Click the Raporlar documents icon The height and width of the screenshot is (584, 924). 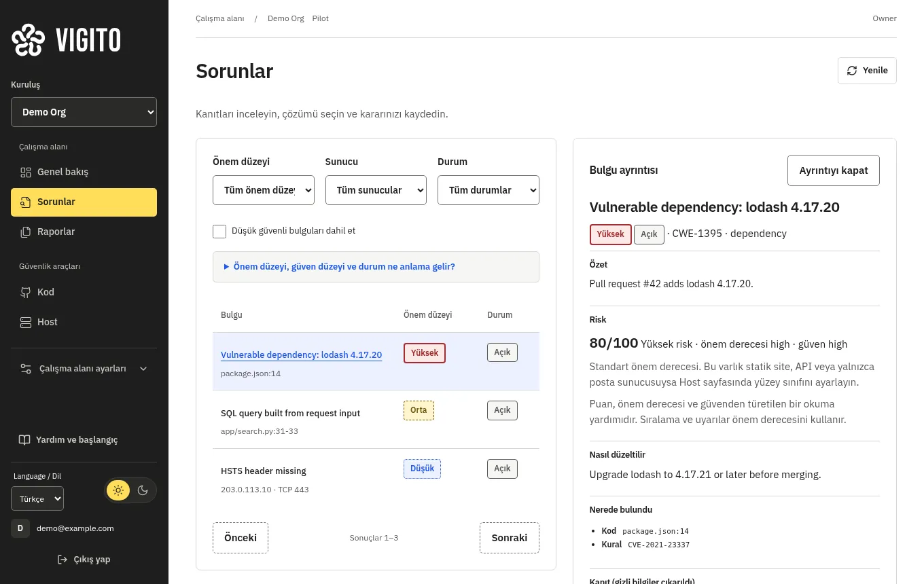pos(26,232)
